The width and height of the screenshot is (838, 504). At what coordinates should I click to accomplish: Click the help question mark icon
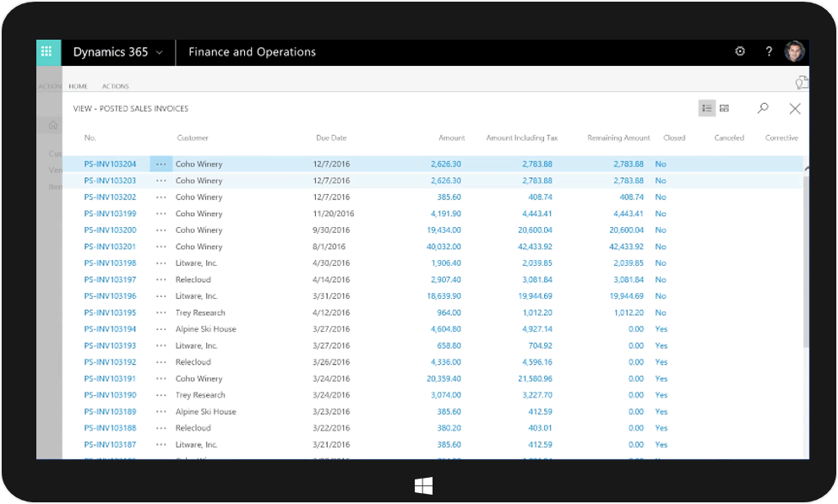(769, 51)
